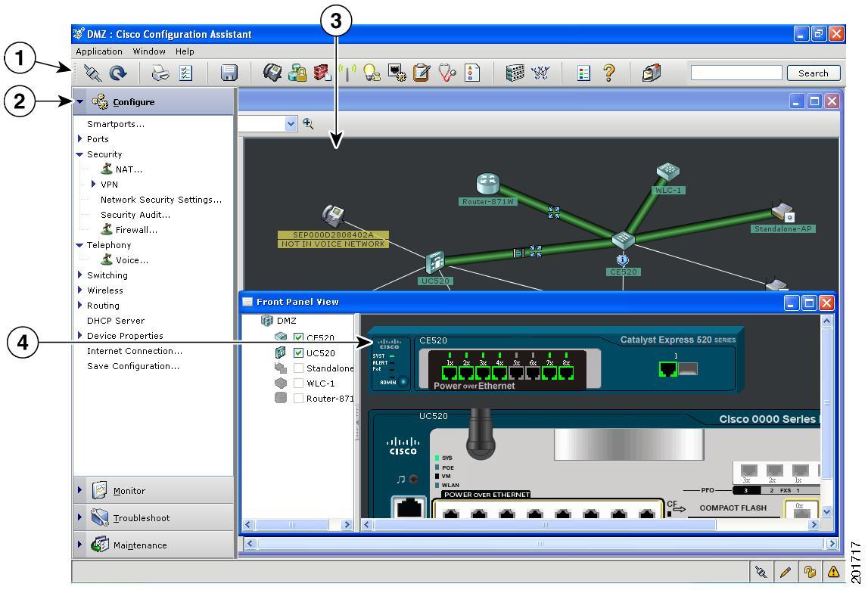
Task: Open Network Security Settings... item
Action: 161,200
